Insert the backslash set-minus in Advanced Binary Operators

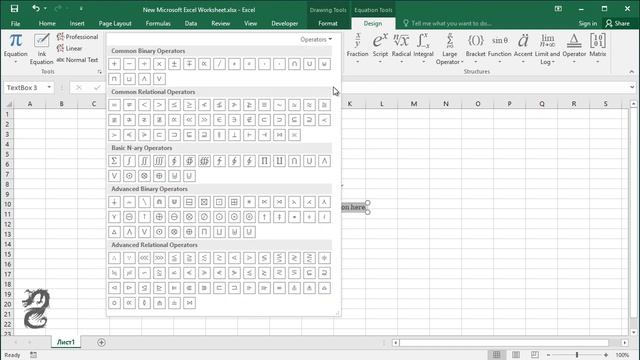[x=144, y=202]
